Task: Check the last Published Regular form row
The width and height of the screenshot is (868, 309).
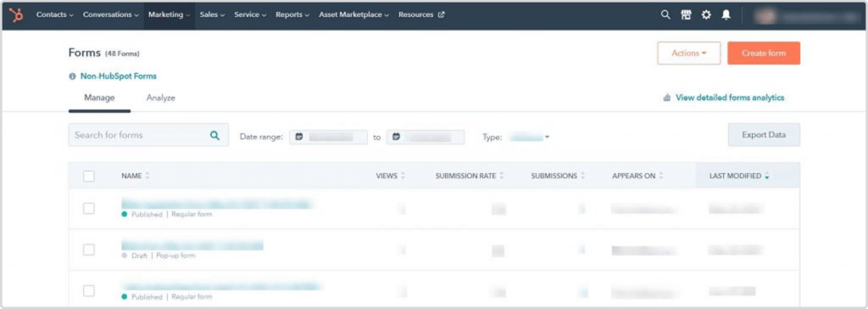Action: pos(88,290)
